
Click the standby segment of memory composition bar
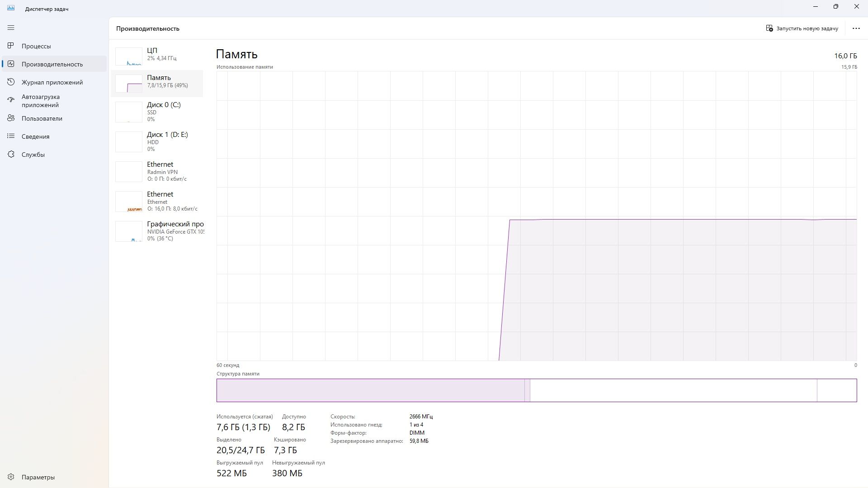pos(674,390)
